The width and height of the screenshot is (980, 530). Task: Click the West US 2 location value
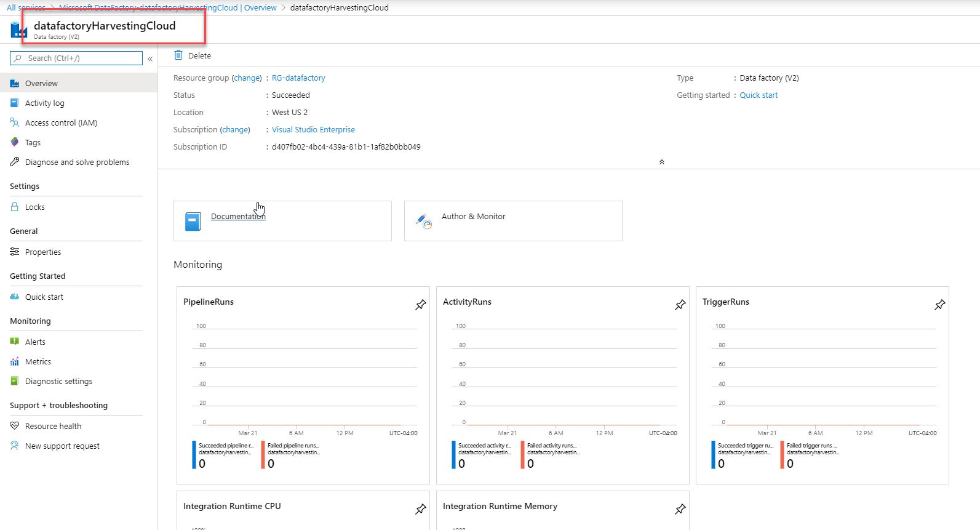(290, 113)
